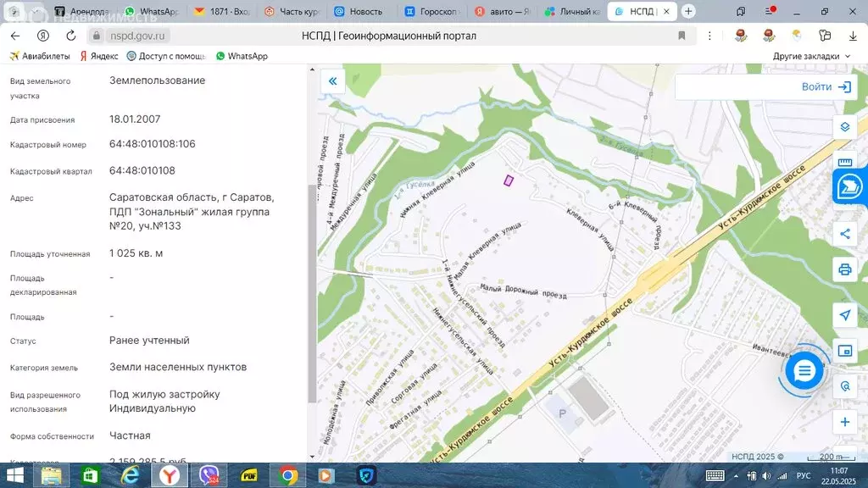Switch to the Гороскоп tab
This screenshot has width=868, height=488.
tap(431, 11)
